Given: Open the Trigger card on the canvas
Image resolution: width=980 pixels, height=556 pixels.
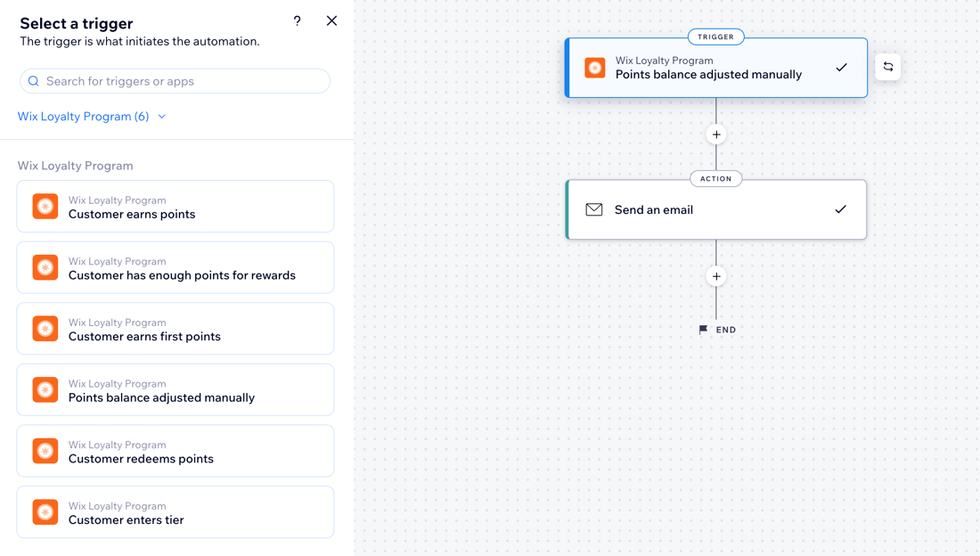Looking at the screenshot, I should pyautogui.click(x=716, y=68).
